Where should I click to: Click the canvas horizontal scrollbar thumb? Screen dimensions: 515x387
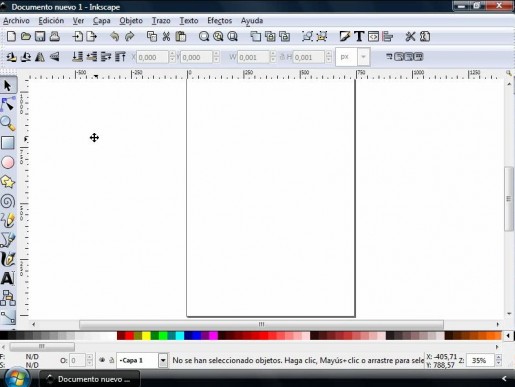261,324
